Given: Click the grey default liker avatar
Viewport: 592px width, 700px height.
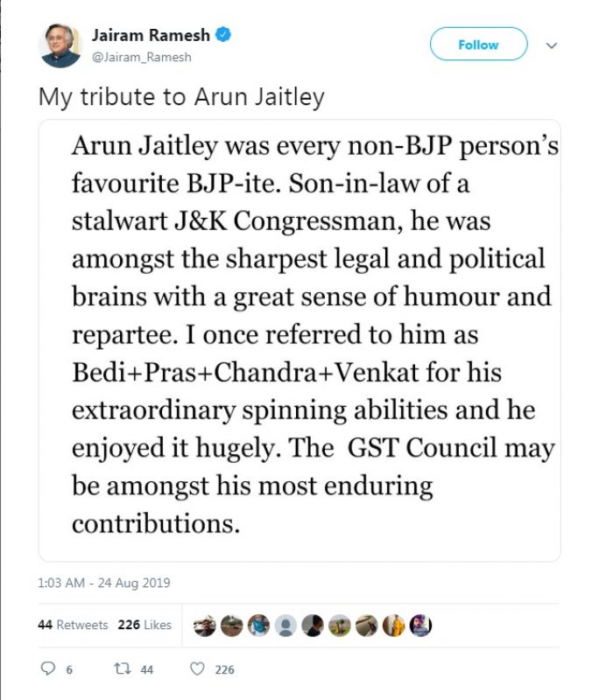Looking at the screenshot, I should click(285, 626).
